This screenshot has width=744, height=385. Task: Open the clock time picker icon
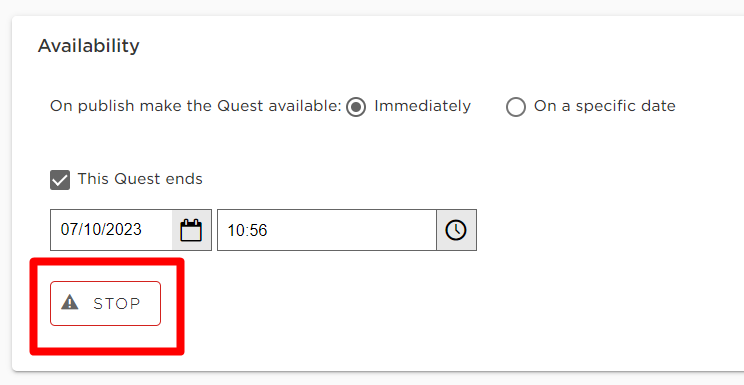[x=456, y=230]
